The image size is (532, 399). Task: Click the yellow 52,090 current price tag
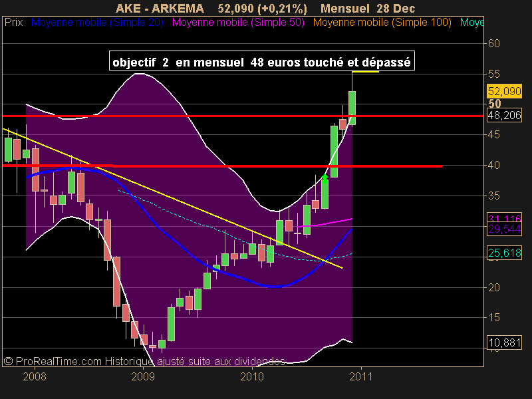pyautogui.click(x=504, y=91)
